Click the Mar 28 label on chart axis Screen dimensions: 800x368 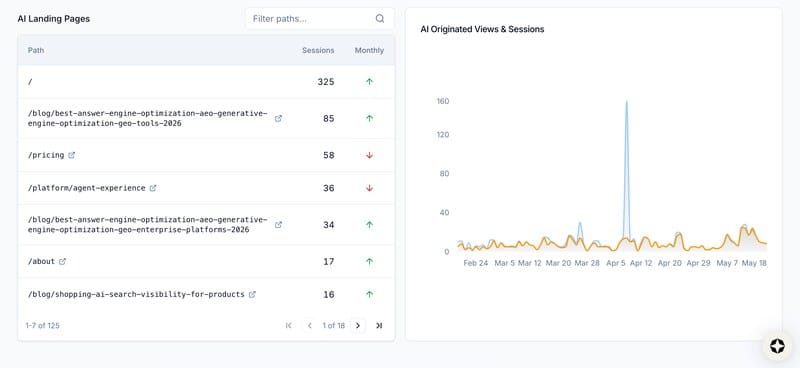click(x=587, y=263)
